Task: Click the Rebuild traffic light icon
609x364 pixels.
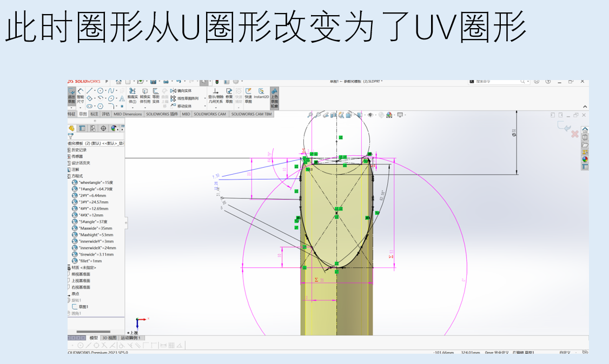Action: click(x=217, y=82)
